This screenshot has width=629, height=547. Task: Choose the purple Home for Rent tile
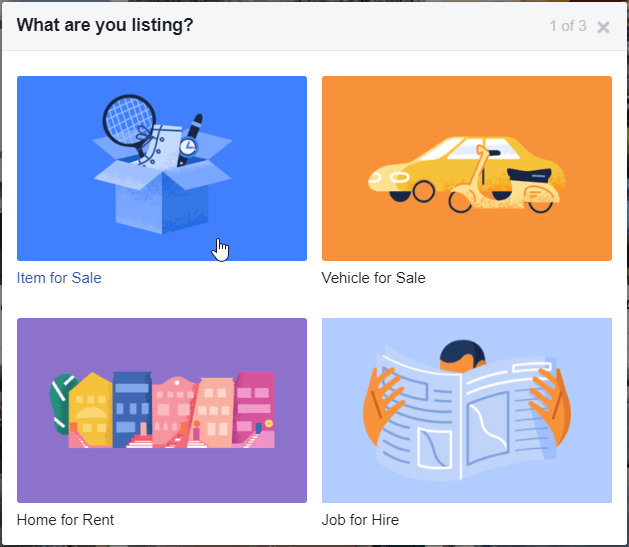(x=162, y=410)
